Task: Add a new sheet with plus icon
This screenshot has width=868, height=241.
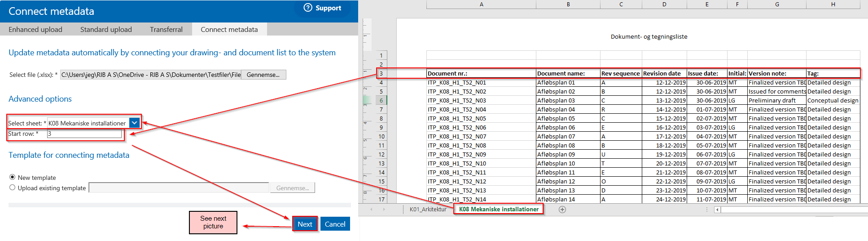Action: pos(562,210)
